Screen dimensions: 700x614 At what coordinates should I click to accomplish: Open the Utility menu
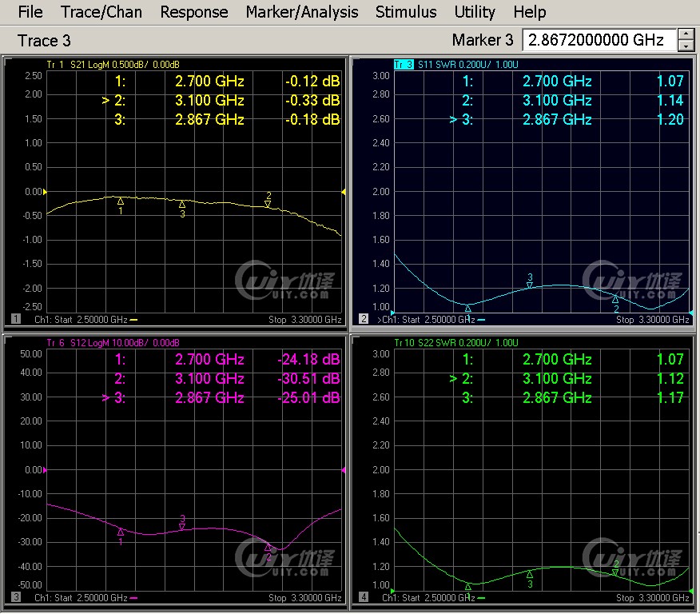pos(475,12)
